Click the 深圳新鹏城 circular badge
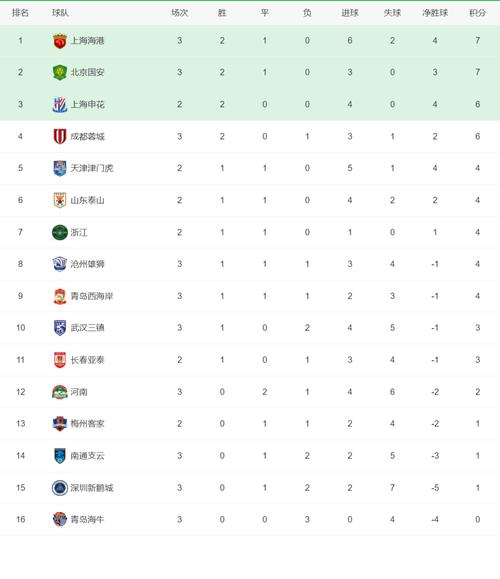 (x=59, y=487)
